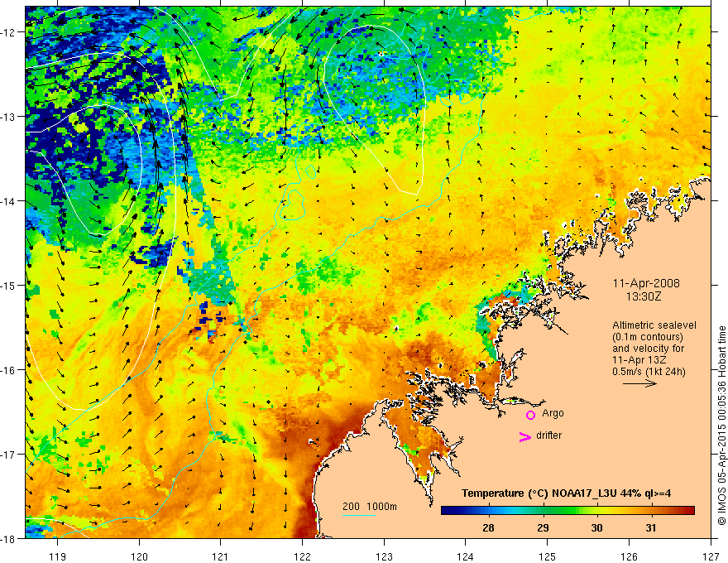728x563 pixels.
Task: Click the 'Argo' legend label
Action: [553, 413]
